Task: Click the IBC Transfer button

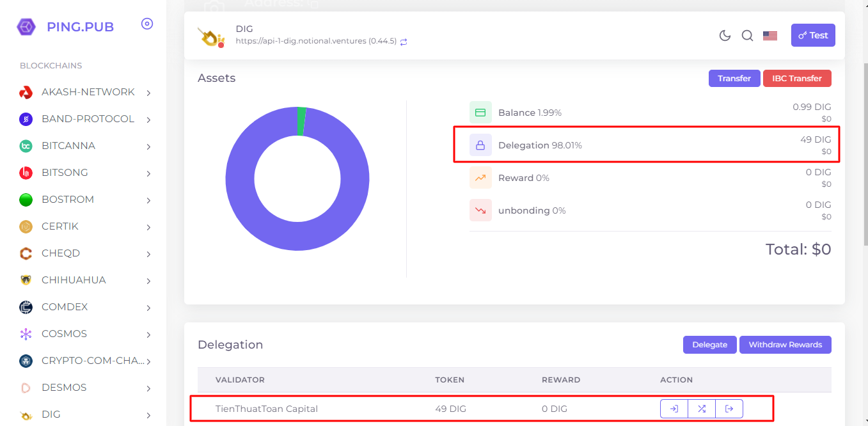Action: click(796, 78)
